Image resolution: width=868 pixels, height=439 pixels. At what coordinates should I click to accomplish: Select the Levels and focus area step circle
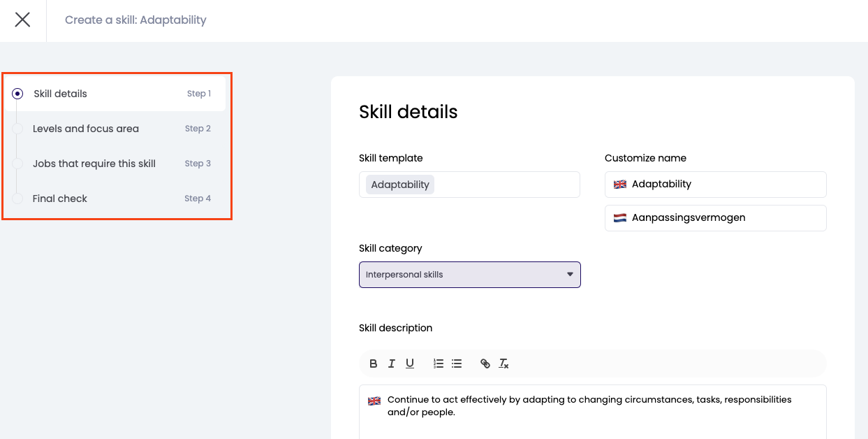point(17,129)
